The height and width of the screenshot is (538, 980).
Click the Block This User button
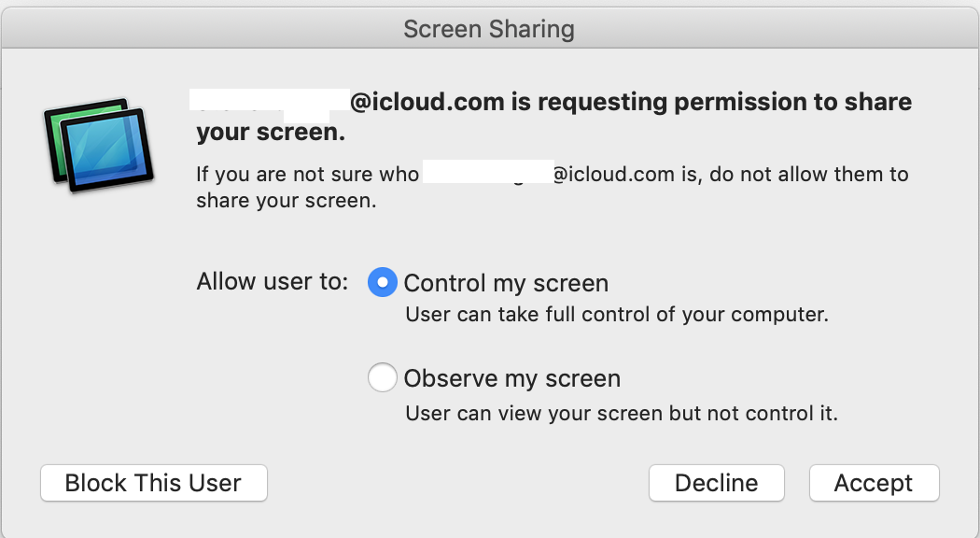click(x=153, y=483)
